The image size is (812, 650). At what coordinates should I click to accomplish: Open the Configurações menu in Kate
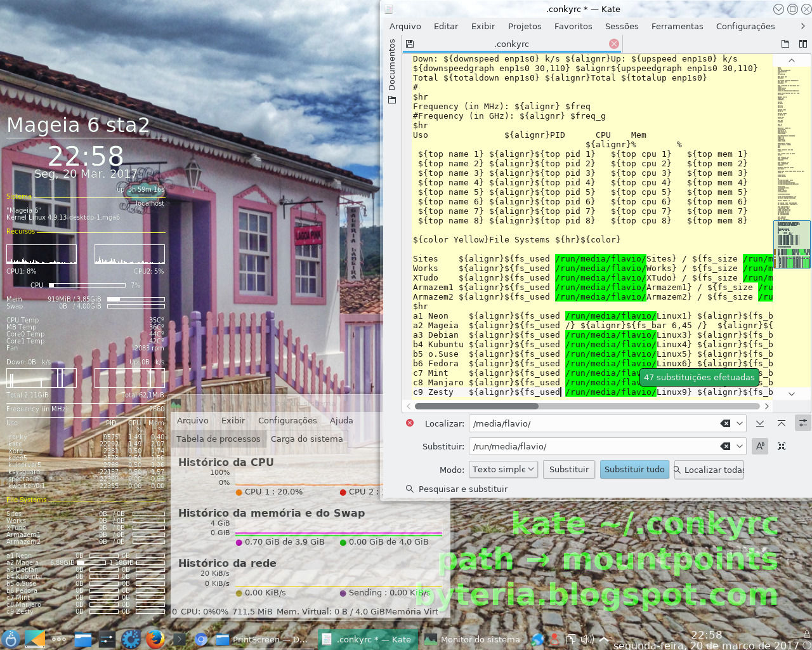(745, 26)
